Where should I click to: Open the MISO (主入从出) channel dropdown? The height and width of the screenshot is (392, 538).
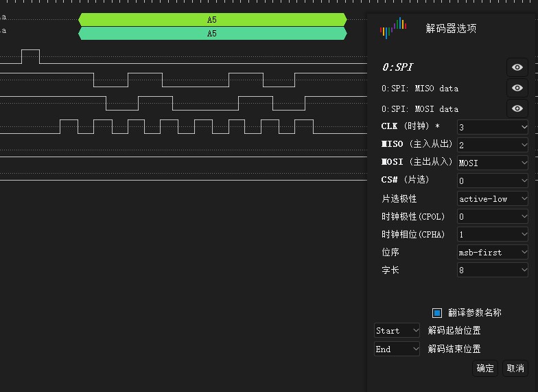tap(493, 145)
